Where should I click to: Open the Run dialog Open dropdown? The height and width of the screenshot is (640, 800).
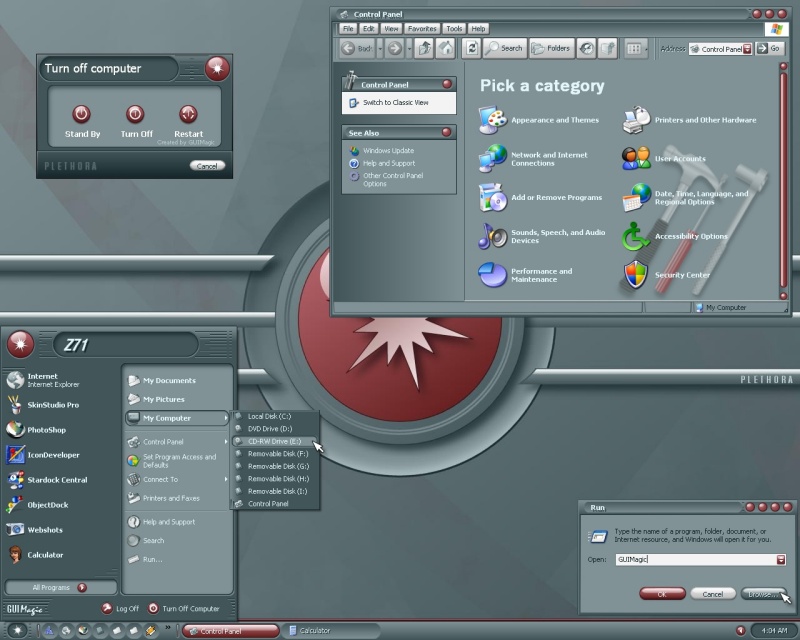781,560
